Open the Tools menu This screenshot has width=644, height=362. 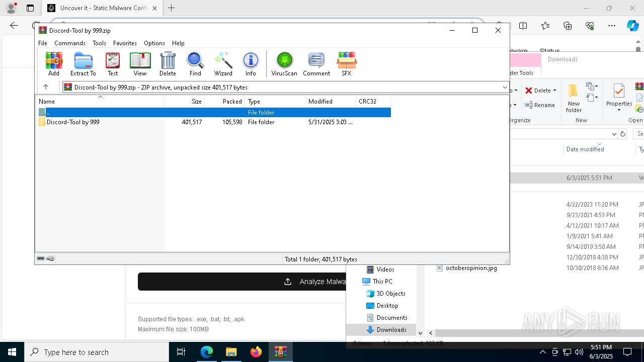coord(99,43)
